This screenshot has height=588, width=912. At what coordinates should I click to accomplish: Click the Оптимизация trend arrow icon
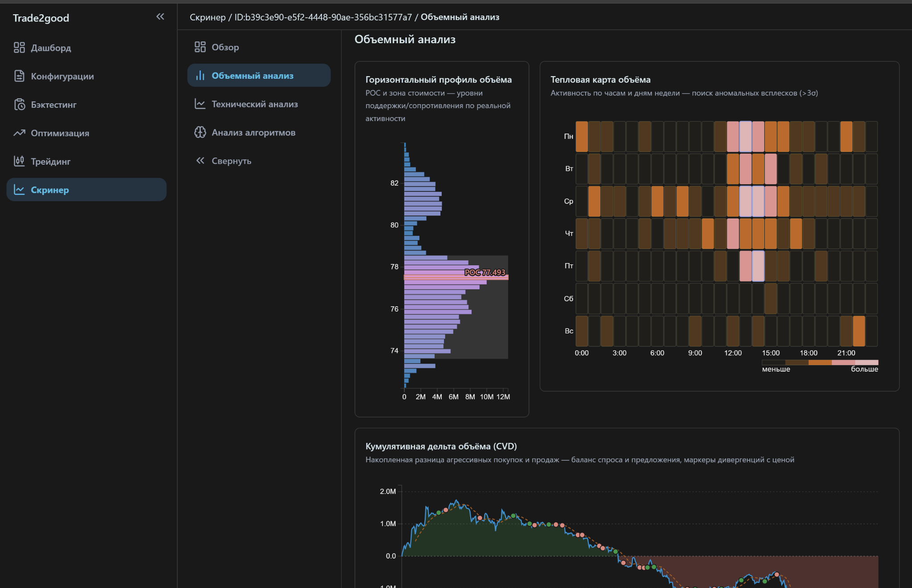click(x=19, y=133)
